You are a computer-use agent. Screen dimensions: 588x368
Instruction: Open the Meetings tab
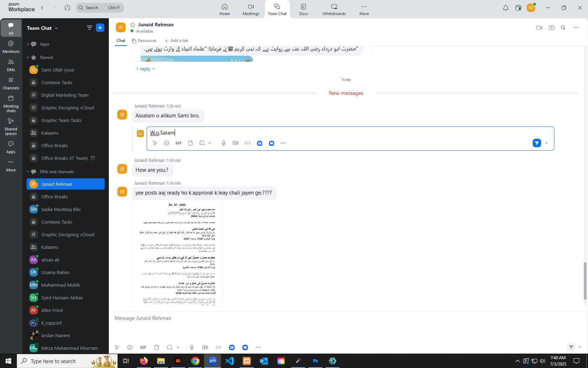point(251,9)
